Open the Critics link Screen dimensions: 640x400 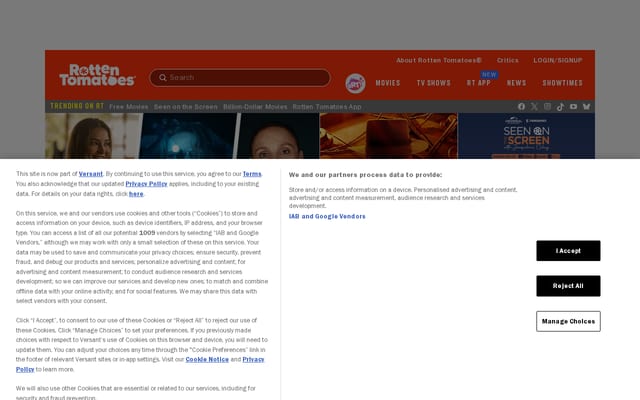pyautogui.click(x=507, y=60)
